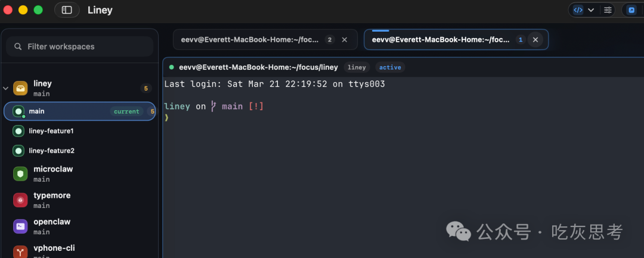Click the code editor icon in toolbar
Screen dimensions: 644x258
578,10
